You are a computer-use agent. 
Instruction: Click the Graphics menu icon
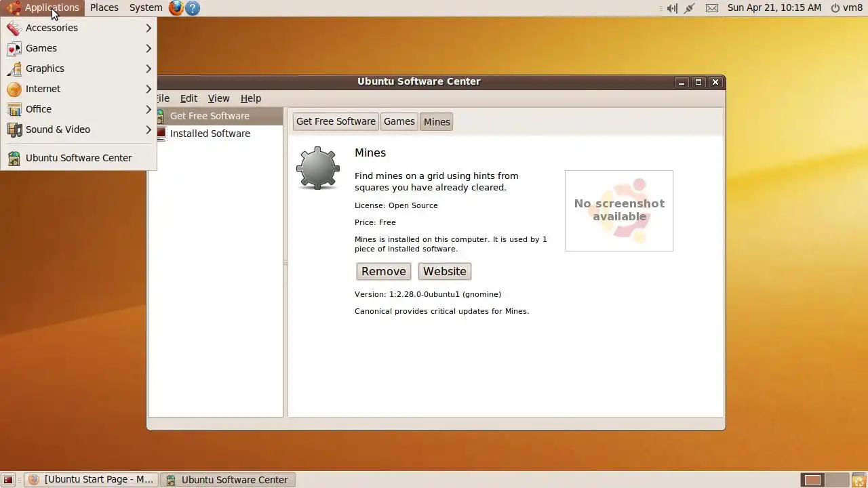coord(14,68)
